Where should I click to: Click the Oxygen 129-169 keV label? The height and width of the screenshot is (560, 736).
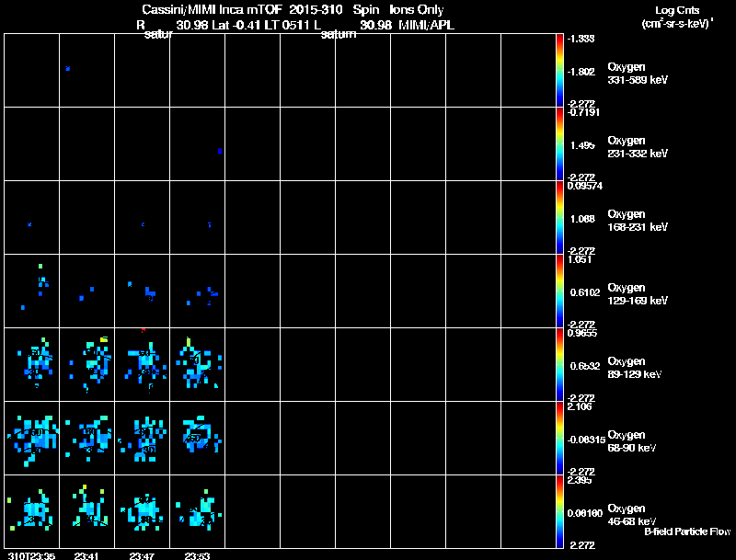pyautogui.click(x=638, y=294)
